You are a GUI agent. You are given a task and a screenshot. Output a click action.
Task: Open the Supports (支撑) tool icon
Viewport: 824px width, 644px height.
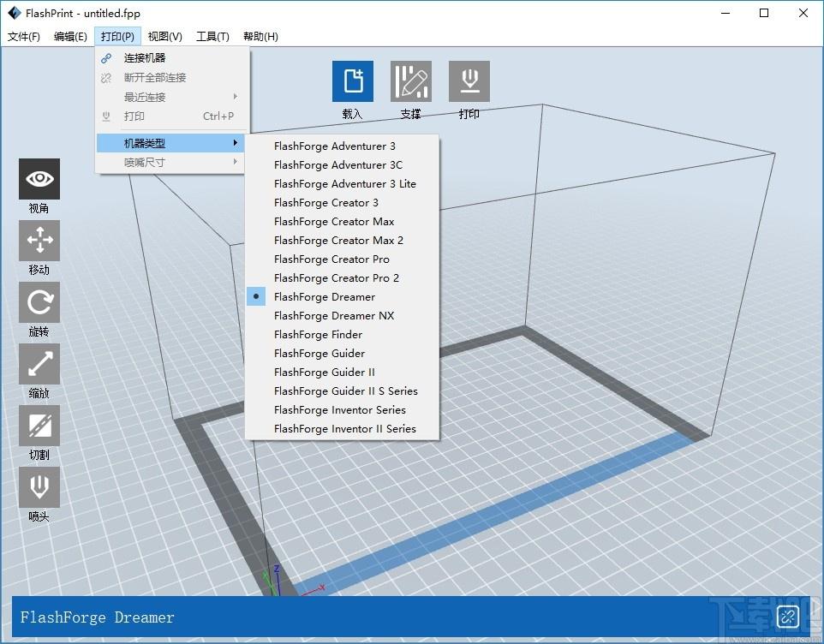(411, 80)
